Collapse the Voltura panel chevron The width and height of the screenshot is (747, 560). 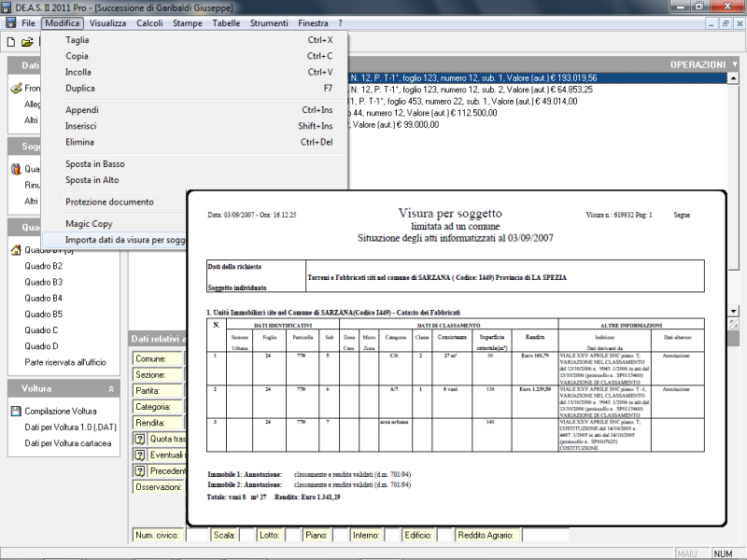tap(111, 389)
